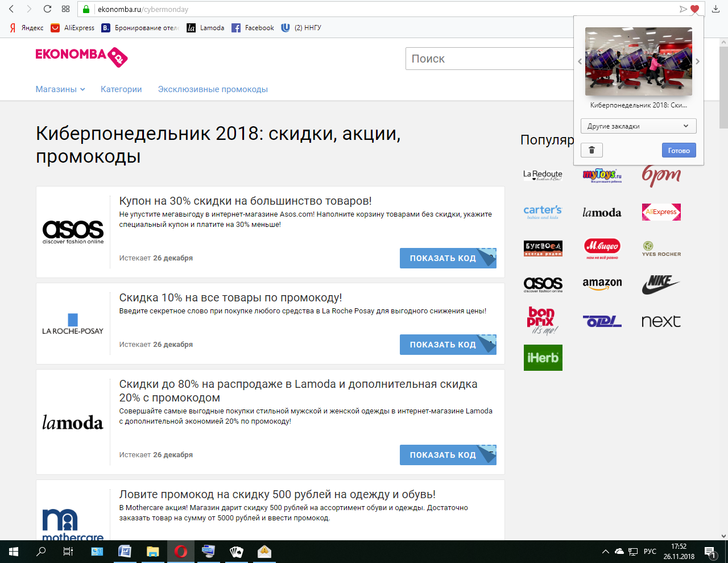Show code for Lamoda 80% sale offer
Viewport: 728px width, 563px height.
(x=448, y=455)
